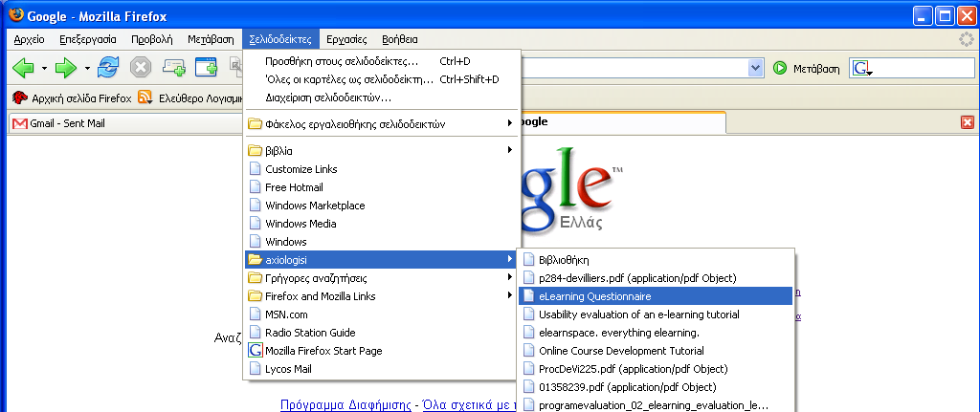This screenshot has height=412, width=980.
Task: Close the Σελιδοδείκτες menu header
Action: 280,39
